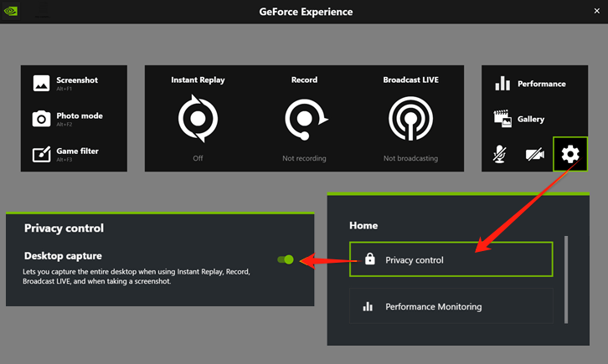
Task: Click the Instant Replay 'Off' status text
Action: (198, 158)
